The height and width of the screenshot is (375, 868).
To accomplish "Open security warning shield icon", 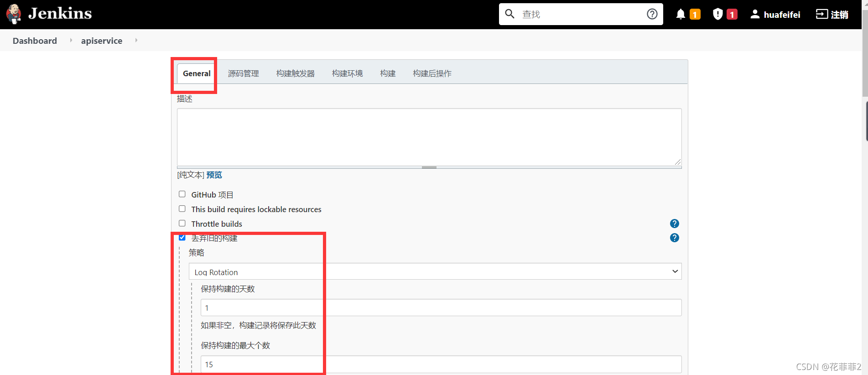I will (718, 14).
